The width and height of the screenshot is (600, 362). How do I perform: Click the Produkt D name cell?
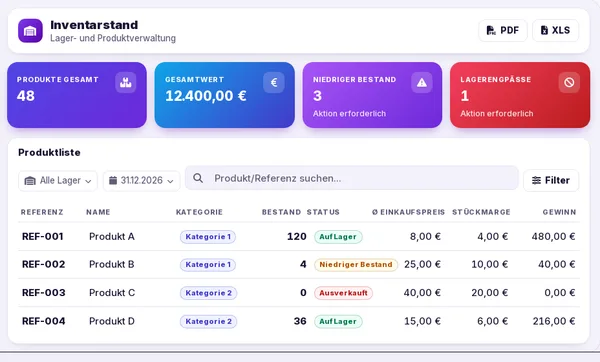(x=112, y=321)
